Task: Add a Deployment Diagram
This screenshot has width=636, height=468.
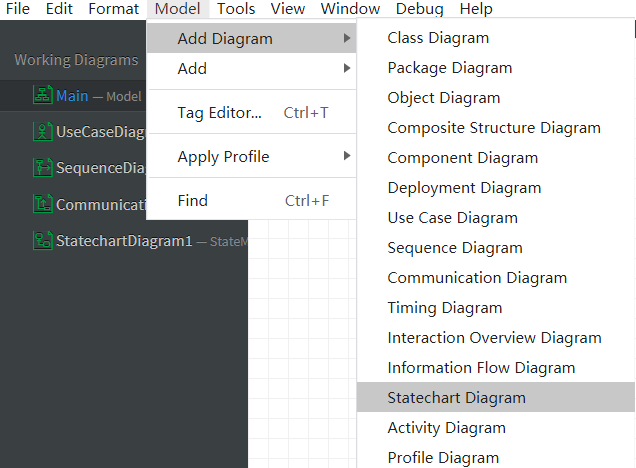Action: pyautogui.click(x=496, y=188)
